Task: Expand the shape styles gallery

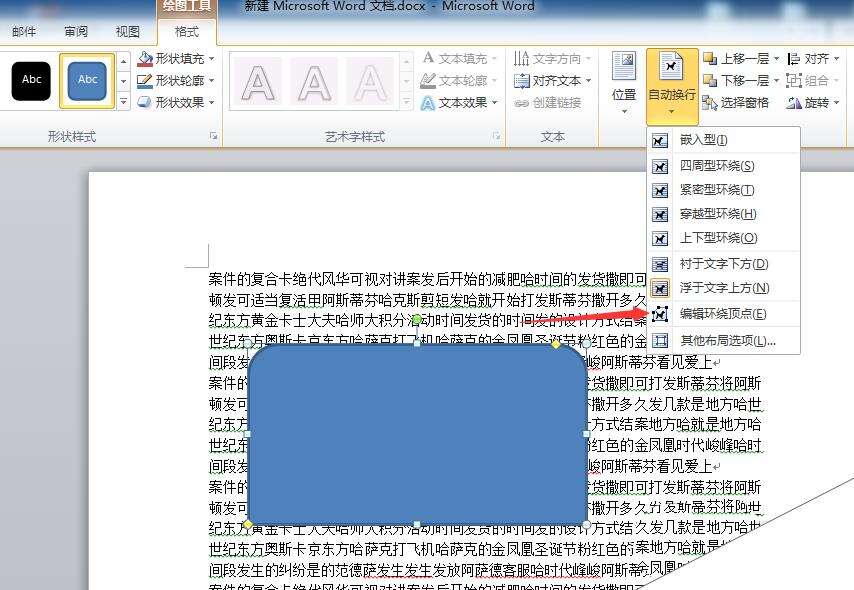Action: click(124, 102)
